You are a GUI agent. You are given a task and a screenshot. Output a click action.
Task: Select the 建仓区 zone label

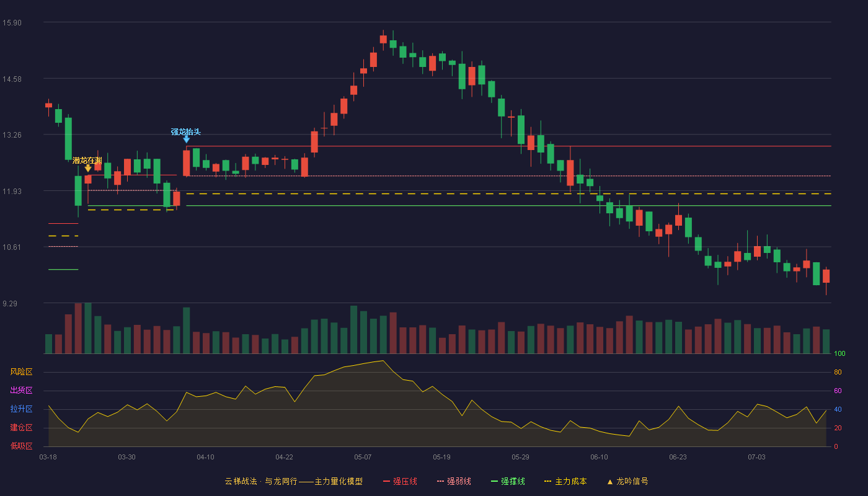pos(21,428)
